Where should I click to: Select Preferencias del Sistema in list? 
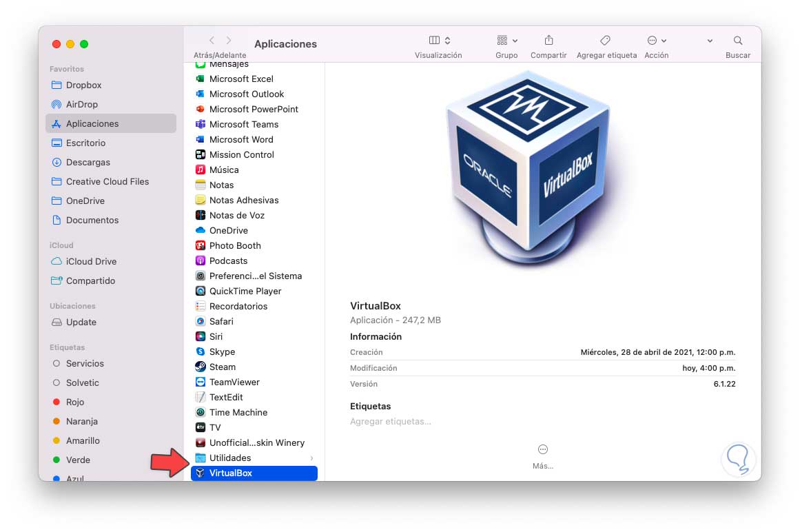click(254, 276)
